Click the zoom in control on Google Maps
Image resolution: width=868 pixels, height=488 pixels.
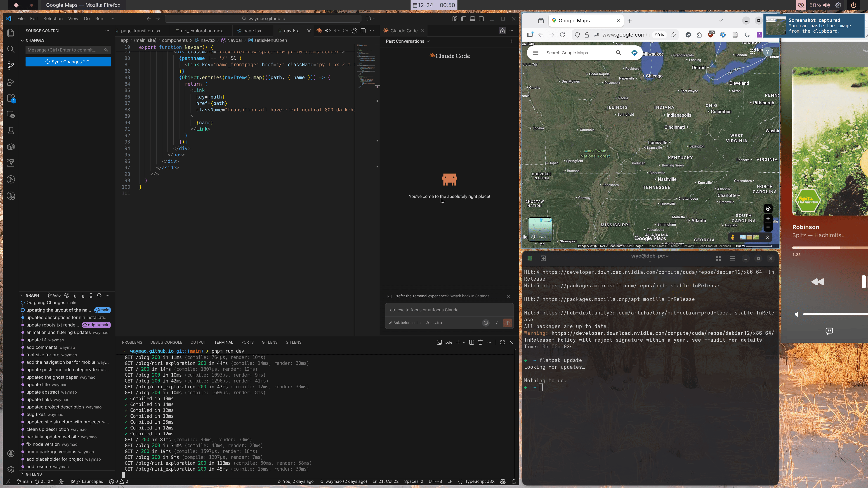pos(768,218)
